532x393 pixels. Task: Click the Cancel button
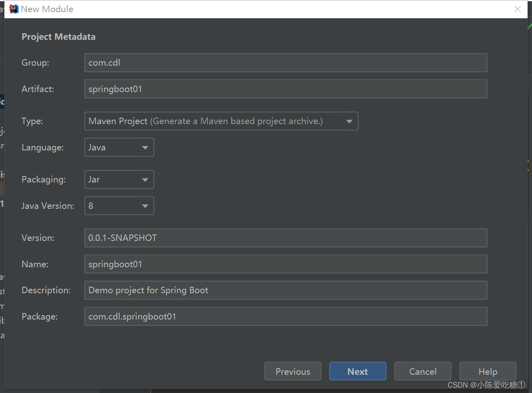point(423,372)
